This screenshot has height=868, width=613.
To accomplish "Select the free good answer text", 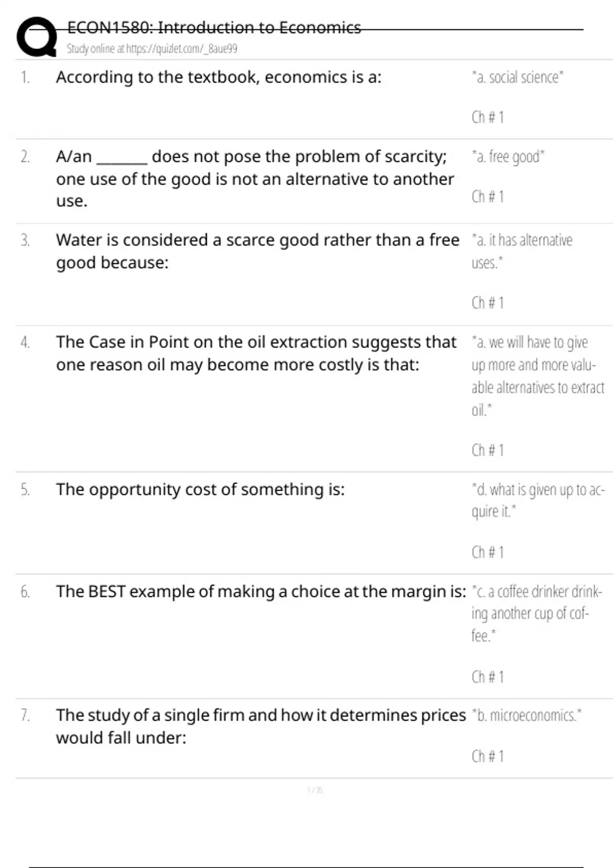I will coord(508,156).
